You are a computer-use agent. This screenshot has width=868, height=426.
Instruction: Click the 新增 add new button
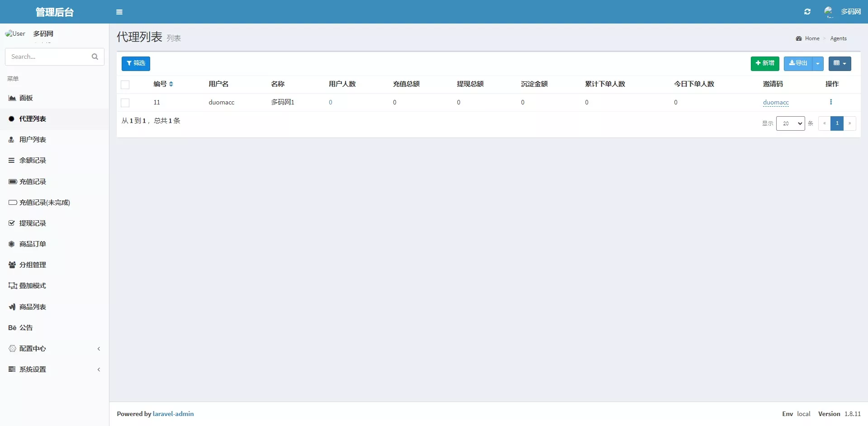coord(765,63)
